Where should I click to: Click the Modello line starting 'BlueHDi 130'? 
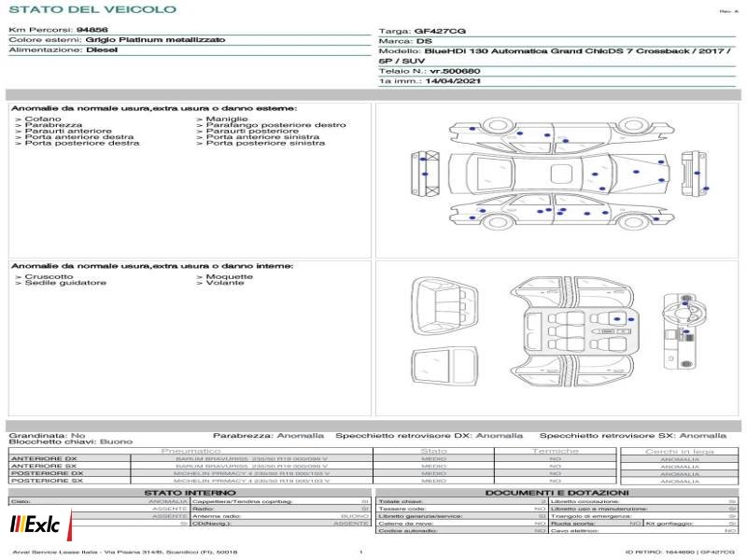(557, 51)
